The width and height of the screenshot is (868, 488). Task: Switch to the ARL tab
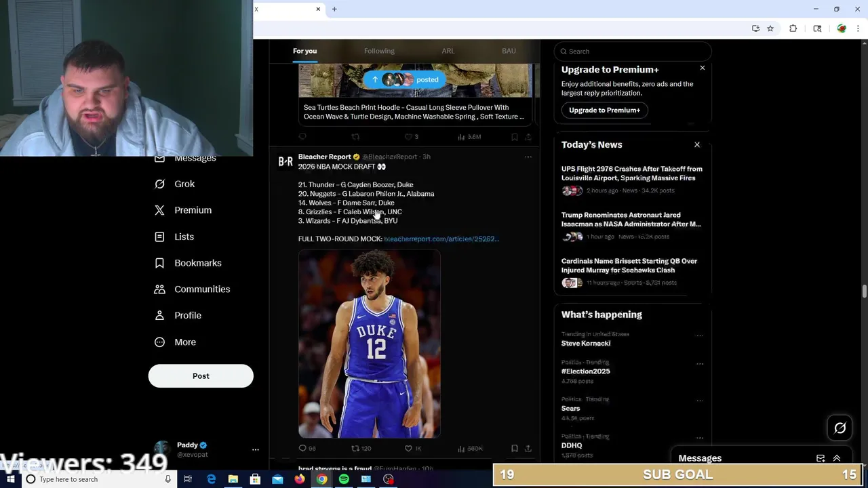448,51
